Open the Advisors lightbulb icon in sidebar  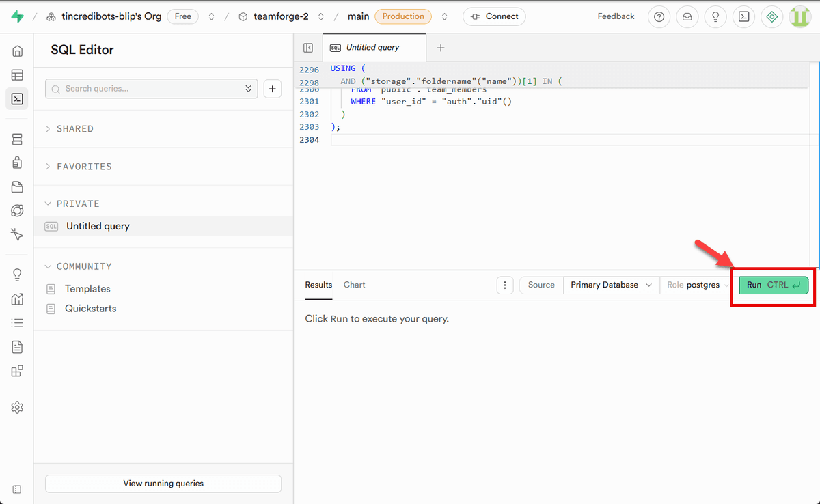pyautogui.click(x=17, y=274)
